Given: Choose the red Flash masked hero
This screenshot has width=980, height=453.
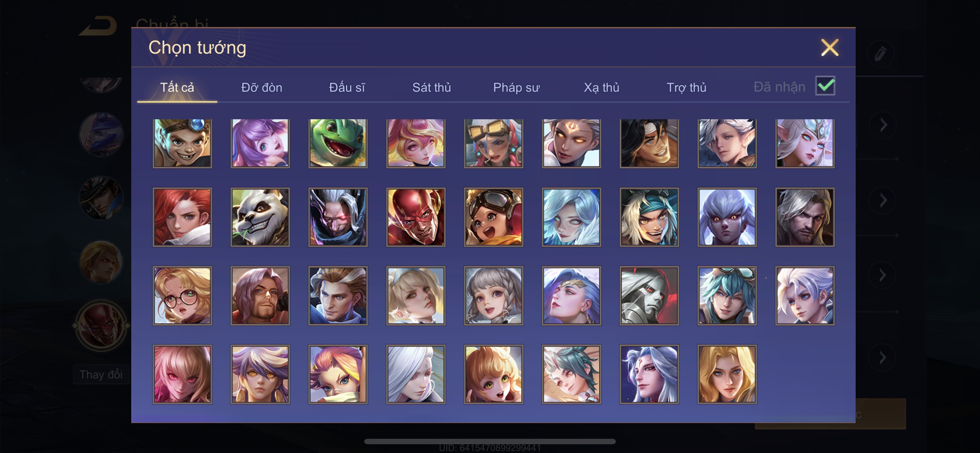Looking at the screenshot, I should (416, 217).
